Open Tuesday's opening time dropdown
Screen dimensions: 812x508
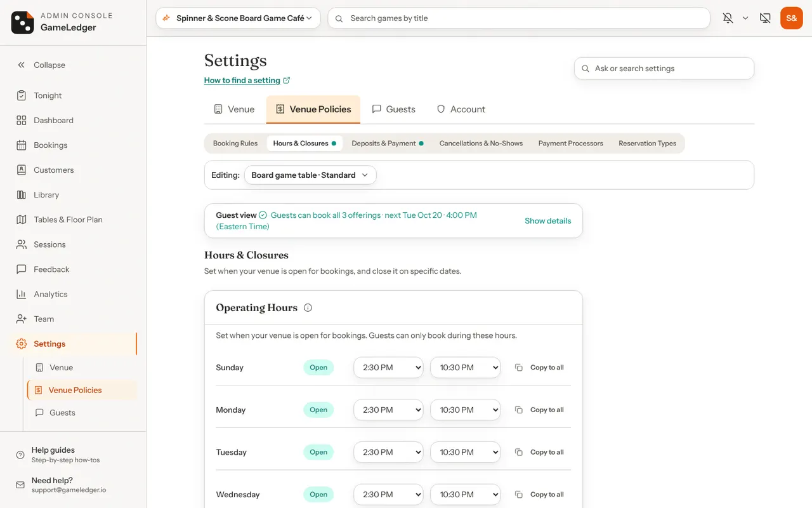(x=388, y=452)
